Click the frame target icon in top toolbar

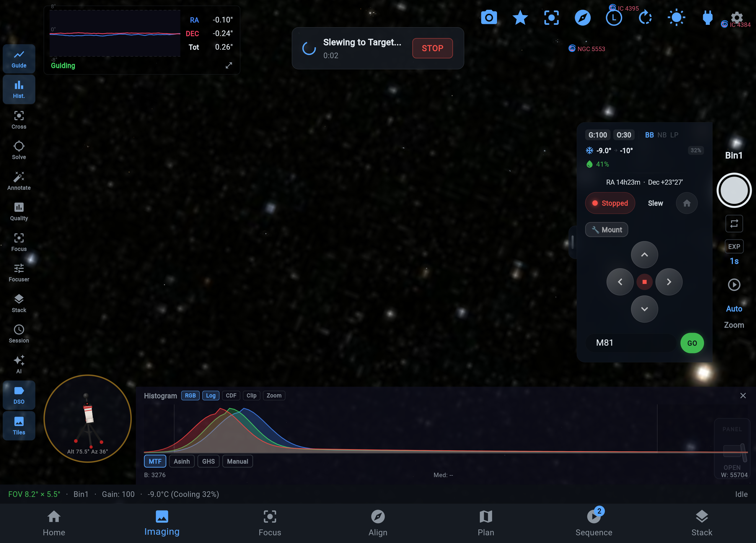pos(551,17)
